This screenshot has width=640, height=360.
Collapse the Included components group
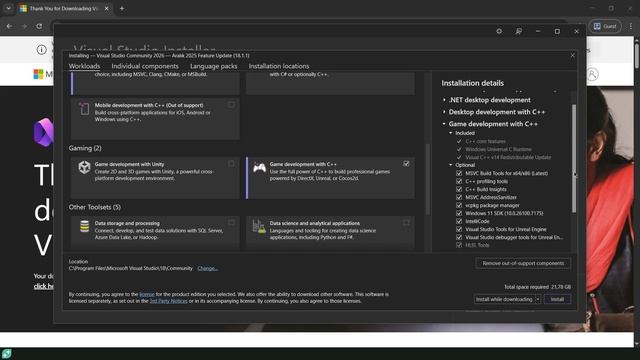[451, 133]
